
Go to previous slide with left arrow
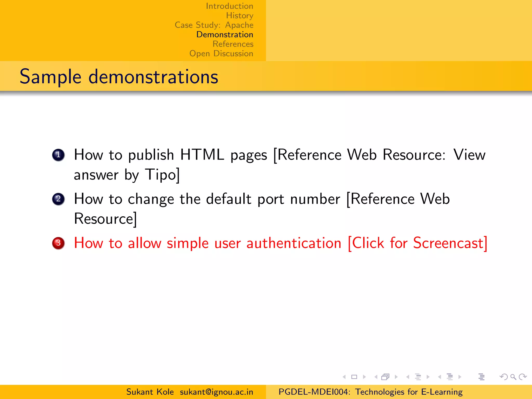pyautogui.click(x=344, y=377)
